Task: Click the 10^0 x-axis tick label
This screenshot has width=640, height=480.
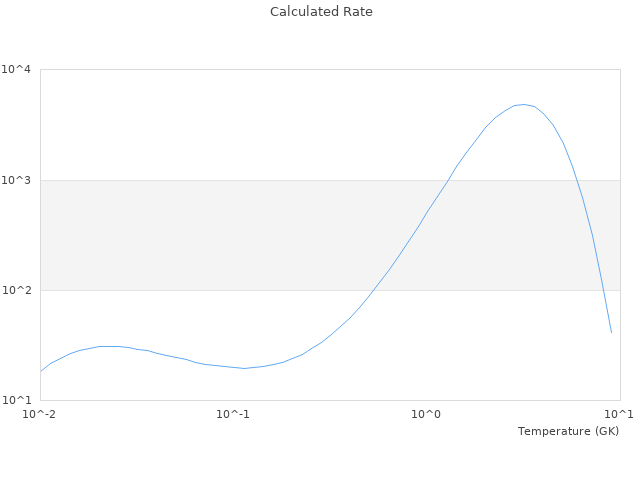Action: [427, 414]
